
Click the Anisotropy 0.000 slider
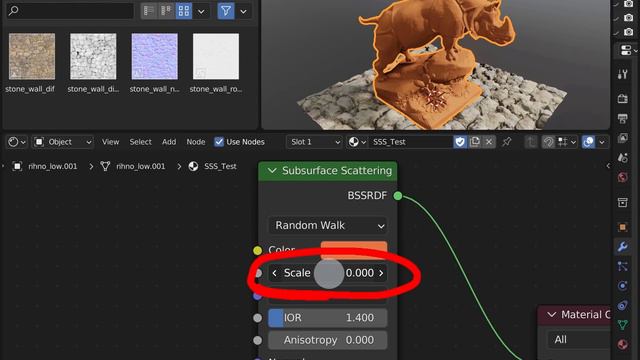click(328, 340)
